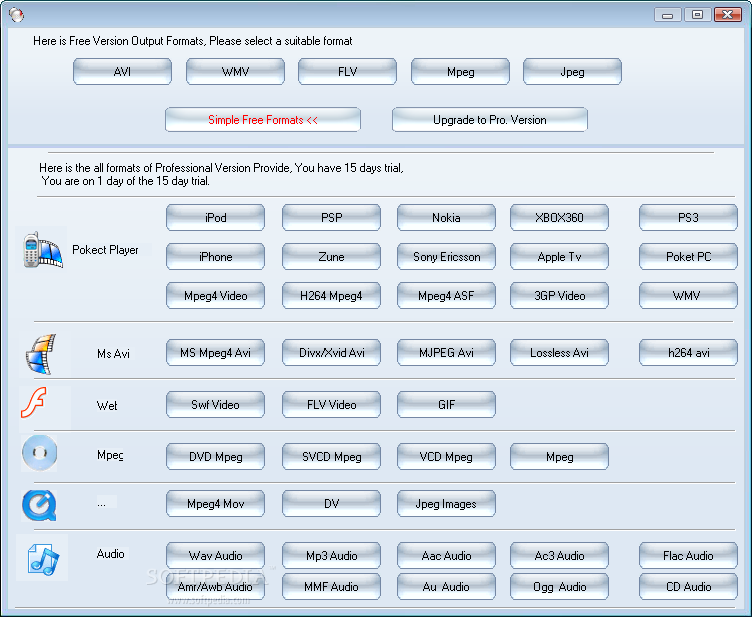This screenshot has width=752, height=617.
Task: Choose Lossless Avi format
Action: pyautogui.click(x=559, y=353)
